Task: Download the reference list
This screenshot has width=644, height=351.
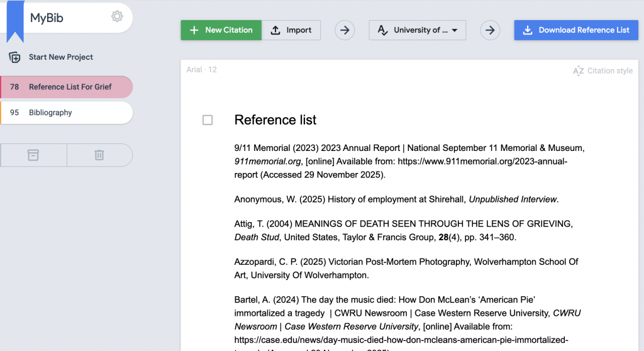Action: click(576, 30)
